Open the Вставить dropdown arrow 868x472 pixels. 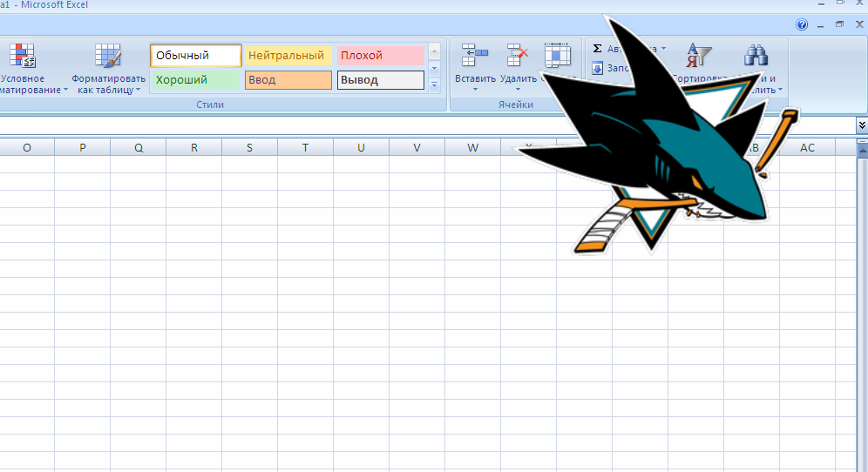click(475, 90)
